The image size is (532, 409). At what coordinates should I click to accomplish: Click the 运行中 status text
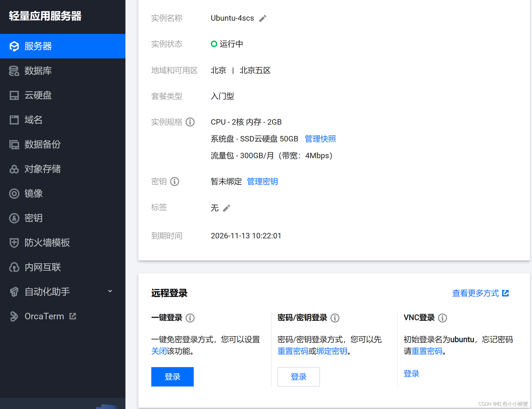click(x=231, y=44)
